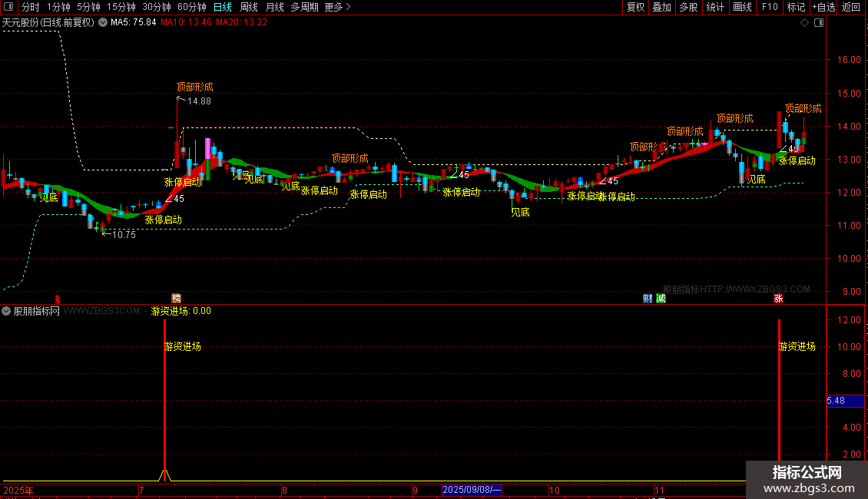Select the 15分钟 period tab
868x499 pixels.
click(x=121, y=7)
